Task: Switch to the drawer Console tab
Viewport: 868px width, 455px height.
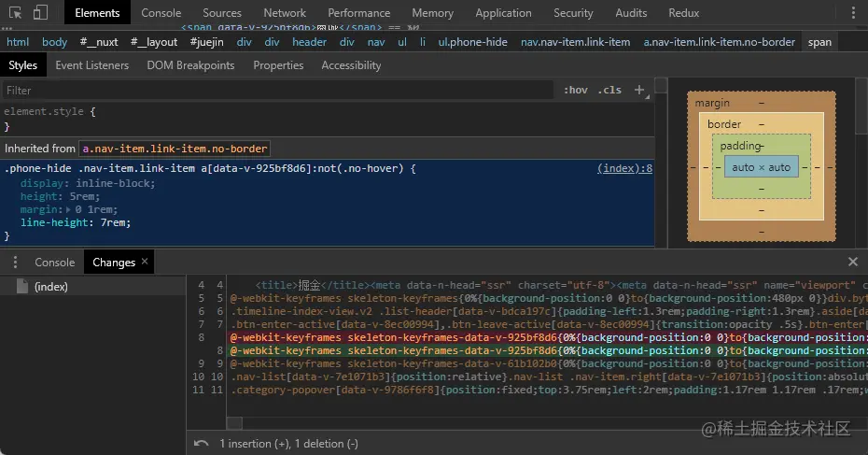Action: (55, 263)
